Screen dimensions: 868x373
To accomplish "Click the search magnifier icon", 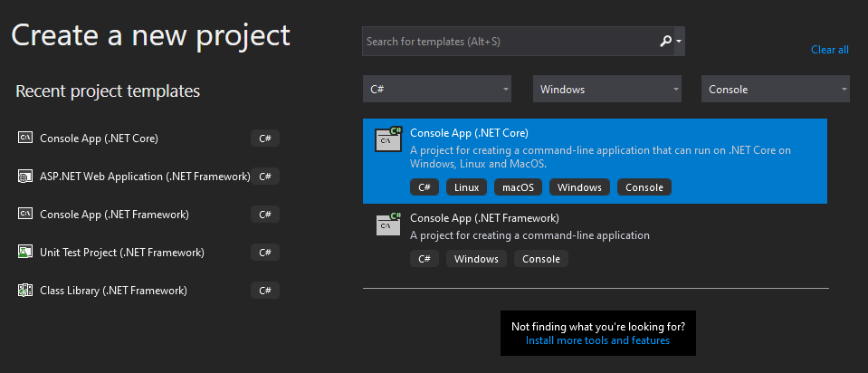I will tap(665, 41).
